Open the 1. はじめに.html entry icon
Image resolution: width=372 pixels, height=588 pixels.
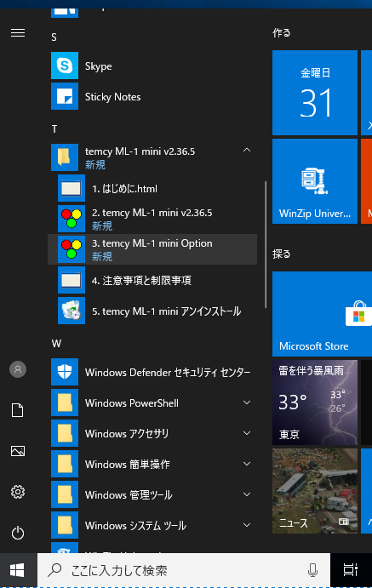click(x=72, y=188)
